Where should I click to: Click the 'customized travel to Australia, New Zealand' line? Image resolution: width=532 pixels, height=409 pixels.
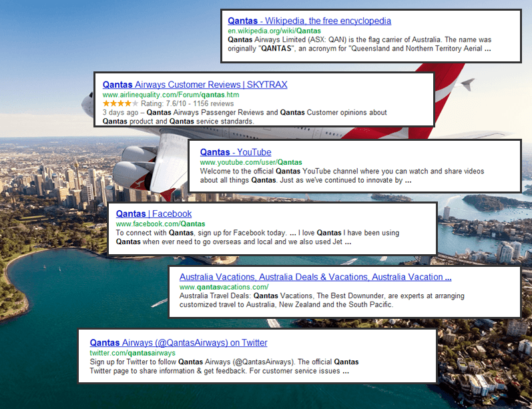click(286, 304)
